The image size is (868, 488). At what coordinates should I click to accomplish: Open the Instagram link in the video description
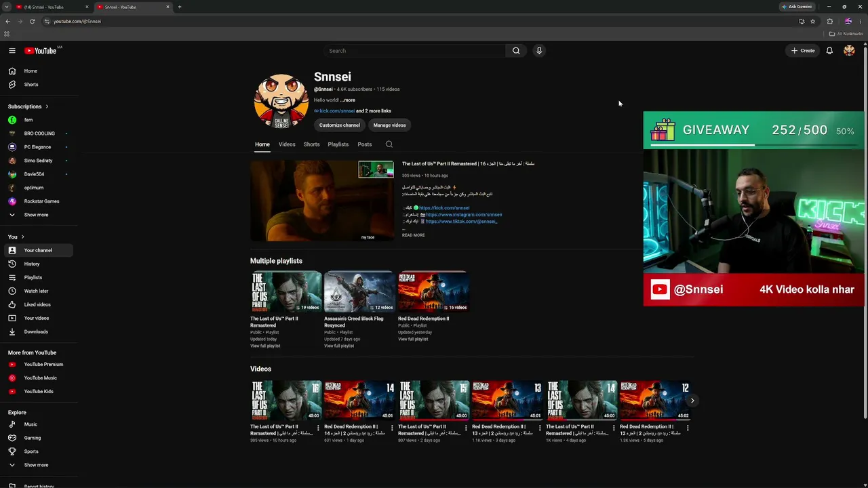tap(464, 215)
